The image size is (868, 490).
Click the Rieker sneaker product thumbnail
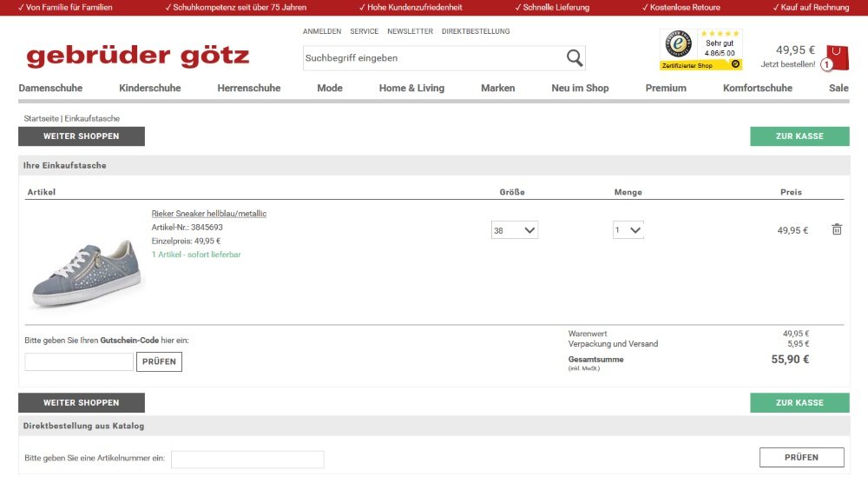click(x=86, y=274)
